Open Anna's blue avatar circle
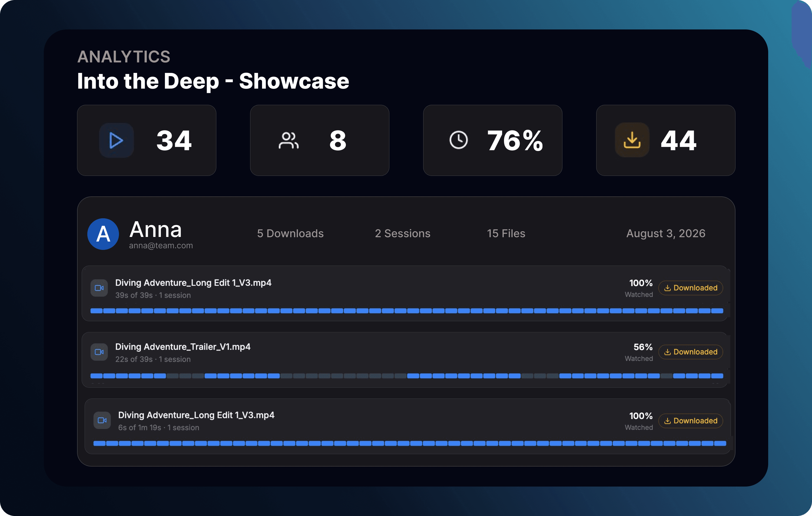The height and width of the screenshot is (516, 812). tap(103, 234)
